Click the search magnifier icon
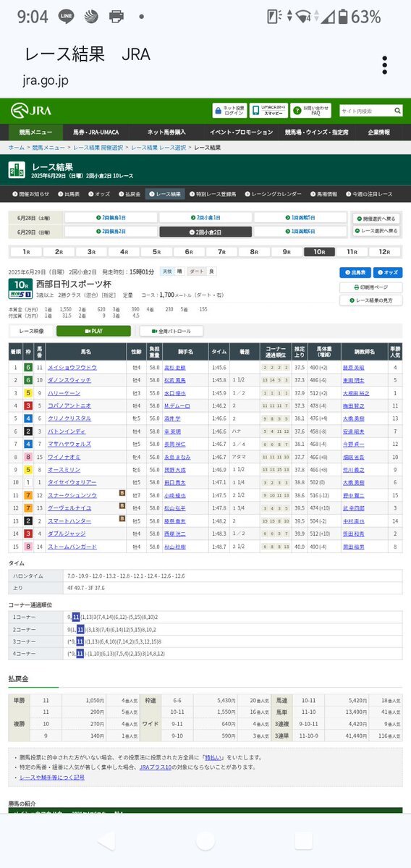Viewport: 411px width, 868px height. 397,111
